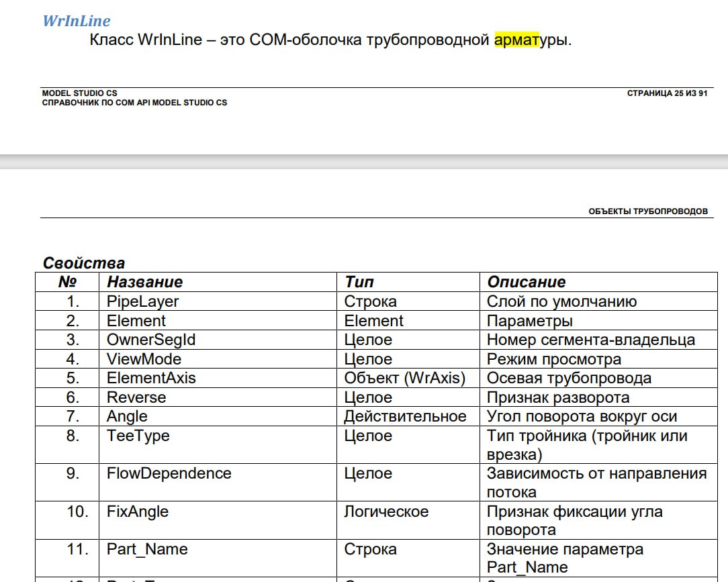728x582 pixels.
Task: Click the Описание column header
Action: [x=527, y=282]
